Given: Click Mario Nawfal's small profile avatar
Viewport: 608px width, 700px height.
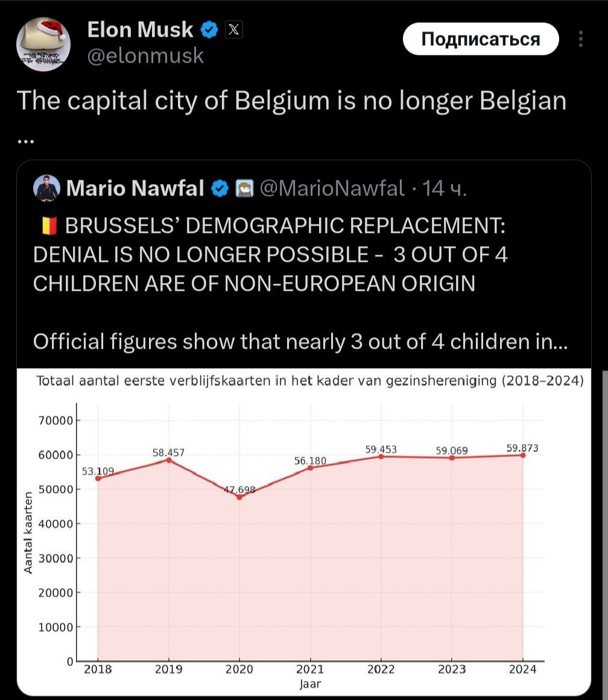Looking at the screenshot, I should point(46,189).
